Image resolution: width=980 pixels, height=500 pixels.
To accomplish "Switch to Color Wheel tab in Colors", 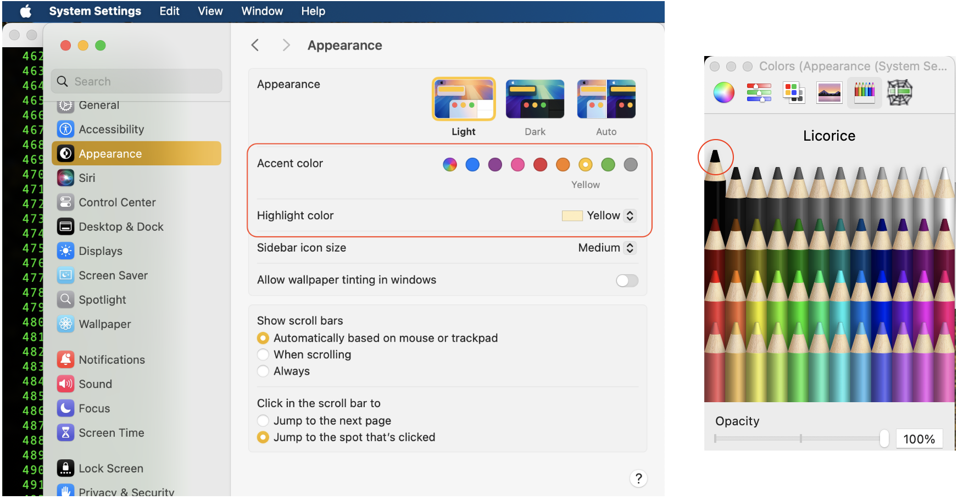I will (x=724, y=92).
